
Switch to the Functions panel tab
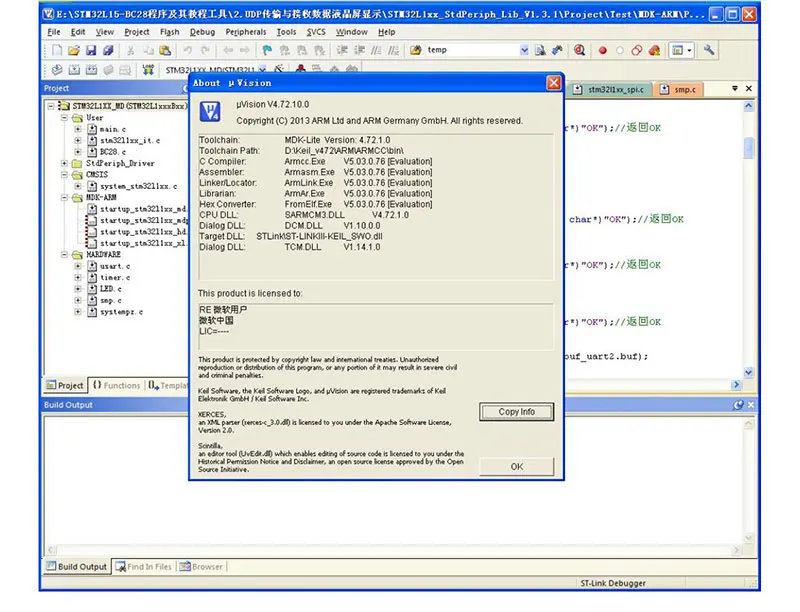pos(116,386)
